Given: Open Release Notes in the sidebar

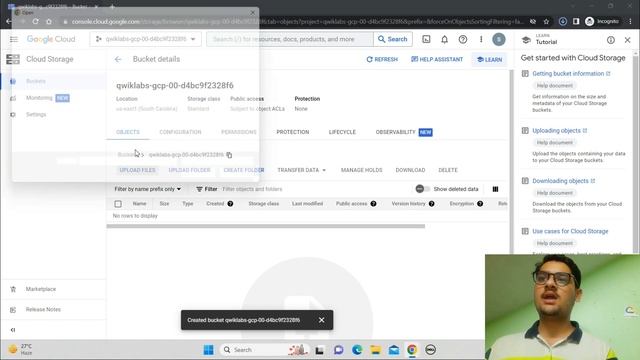Looking at the screenshot, I should click(43, 309).
